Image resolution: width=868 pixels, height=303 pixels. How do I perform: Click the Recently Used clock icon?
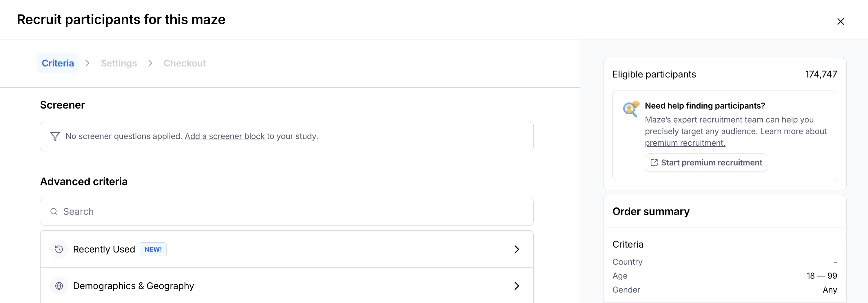[59, 249]
